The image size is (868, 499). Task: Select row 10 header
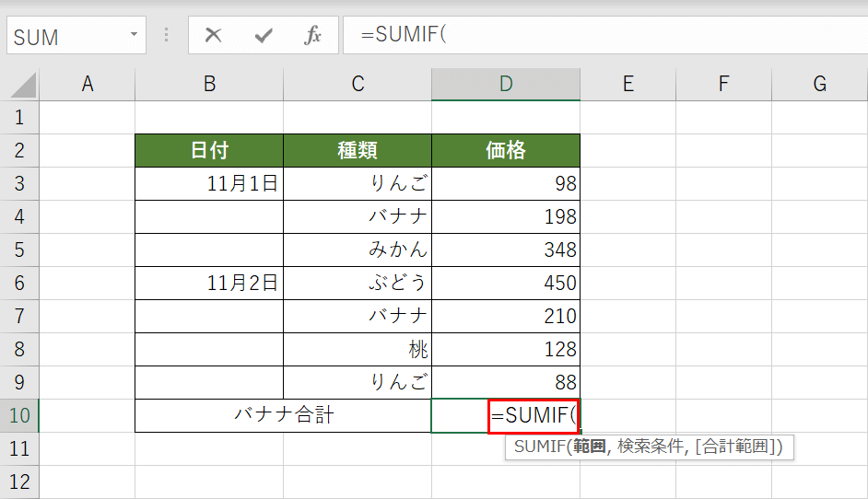(x=19, y=415)
